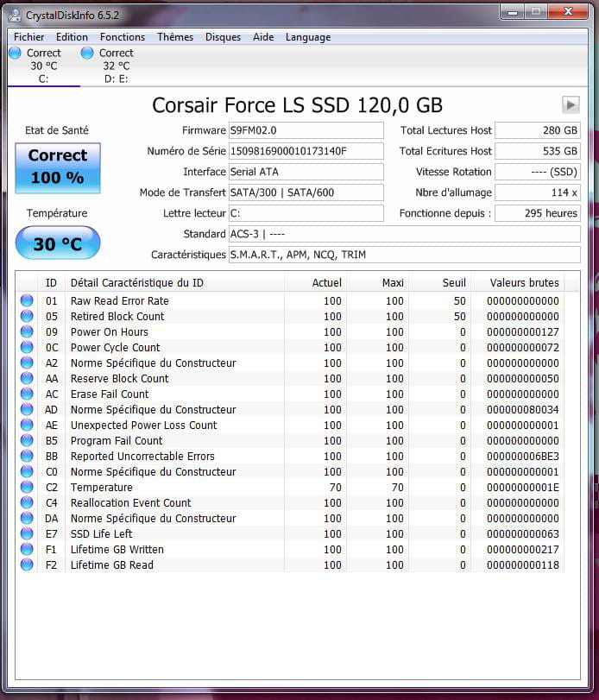Open the Aide menu
This screenshot has width=599, height=700.
click(x=263, y=37)
